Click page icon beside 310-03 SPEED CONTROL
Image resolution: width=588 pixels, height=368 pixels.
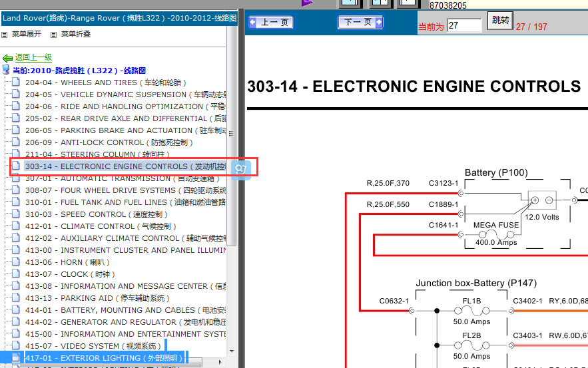(16, 214)
